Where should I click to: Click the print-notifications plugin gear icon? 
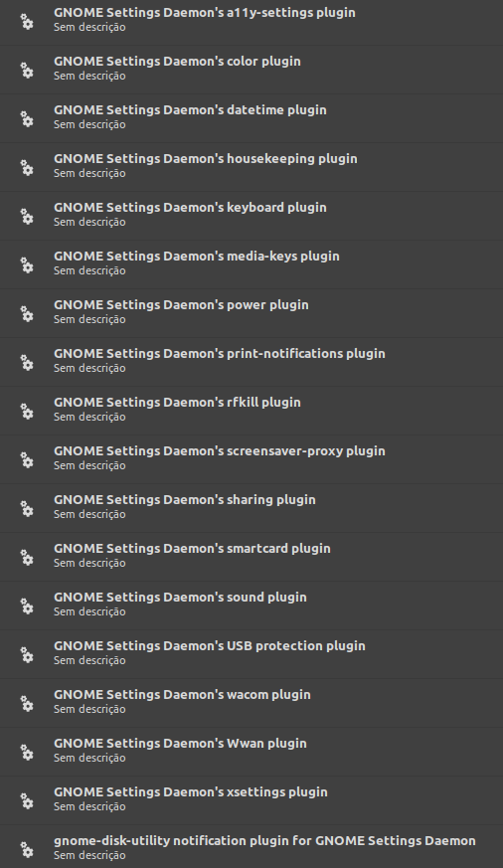(27, 363)
